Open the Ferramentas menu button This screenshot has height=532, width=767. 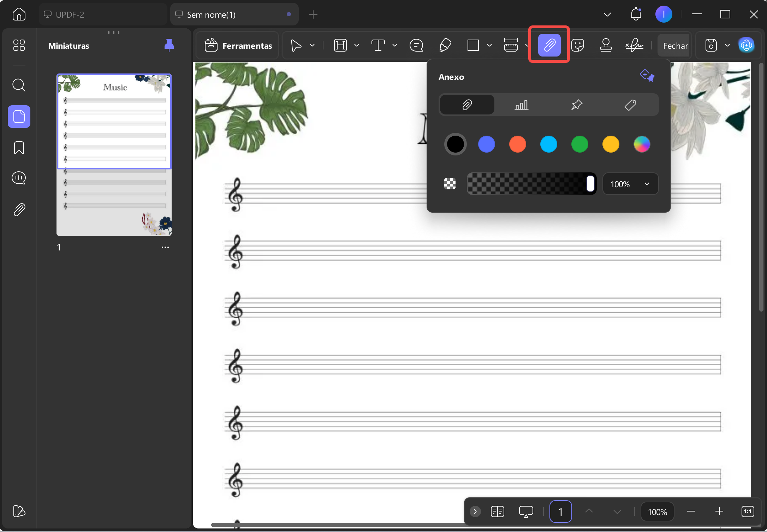(x=238, y=46)
